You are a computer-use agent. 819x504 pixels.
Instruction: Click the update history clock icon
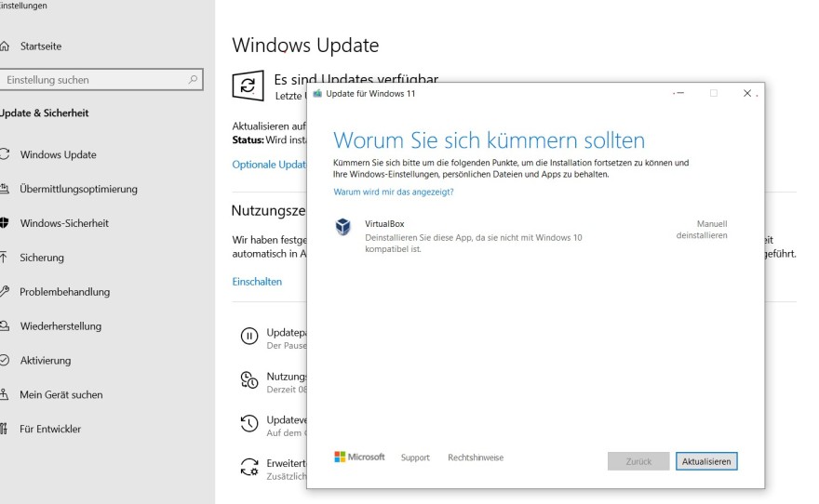(x=249, y=424)
